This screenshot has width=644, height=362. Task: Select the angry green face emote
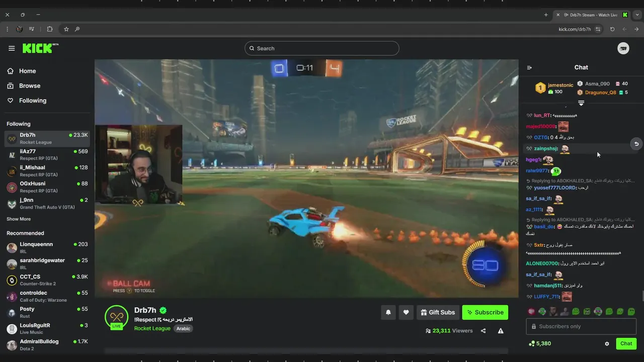(587, 312)
